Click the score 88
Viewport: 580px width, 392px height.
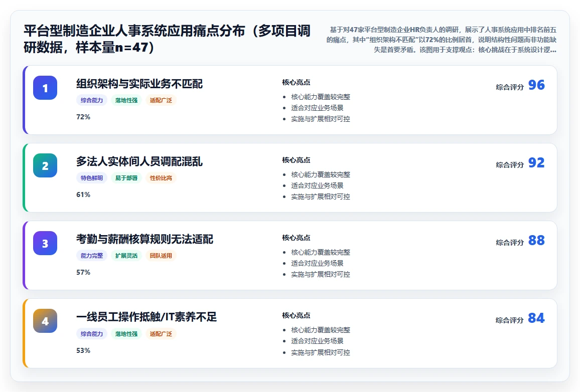(x=536, y=240)
